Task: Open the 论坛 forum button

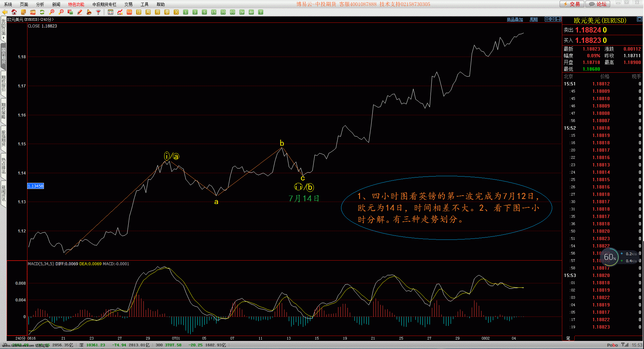Action: click(x=598, y=4)
